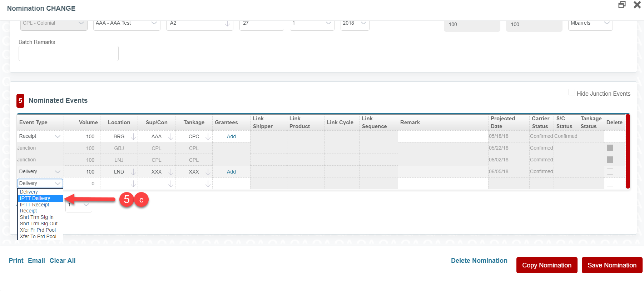Click the Save Nomination button
The height and width of the screenshot is (291, 644).
612,265
